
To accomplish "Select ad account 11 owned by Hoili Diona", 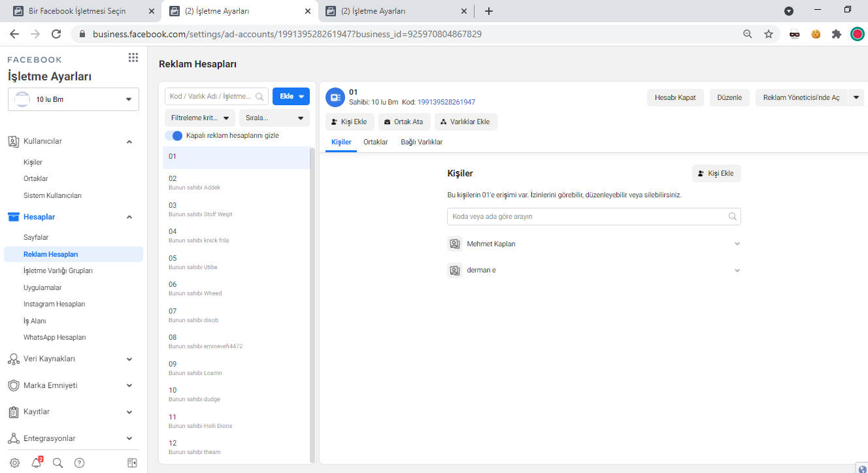I will pos(237,421).
